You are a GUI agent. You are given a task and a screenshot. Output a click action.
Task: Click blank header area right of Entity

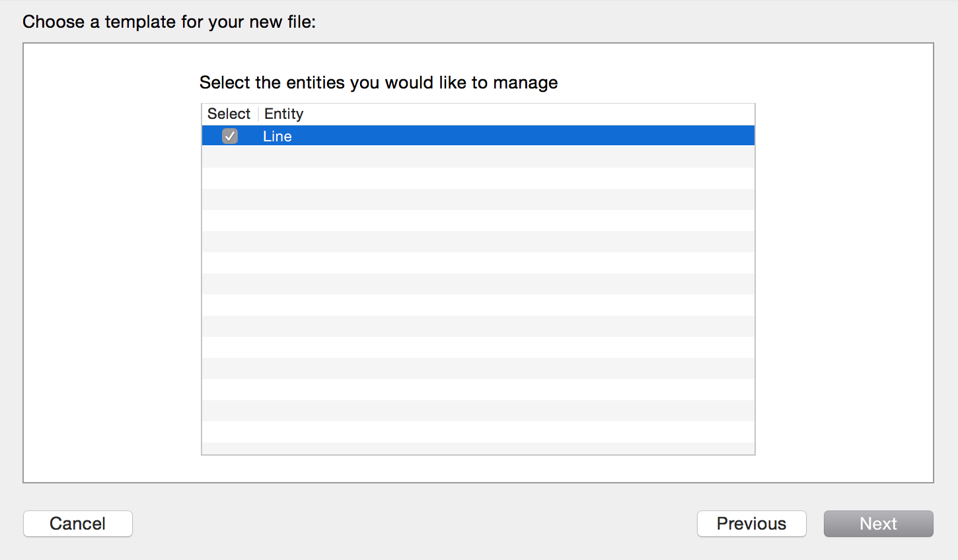(x=529, y=114)
